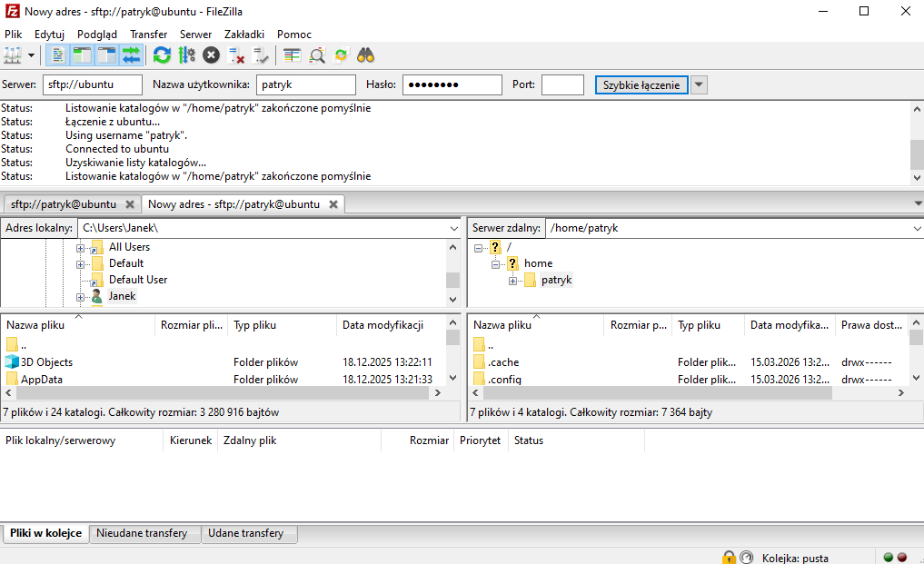Click the Szybkie łączenie button
Viewport: 924px width, 564px height.
[641, 85]
